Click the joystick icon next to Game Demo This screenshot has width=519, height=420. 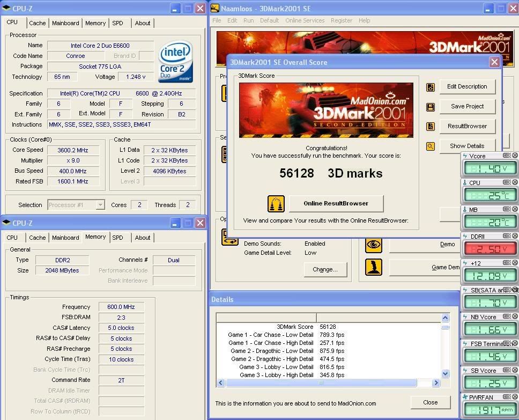(374, 267)
